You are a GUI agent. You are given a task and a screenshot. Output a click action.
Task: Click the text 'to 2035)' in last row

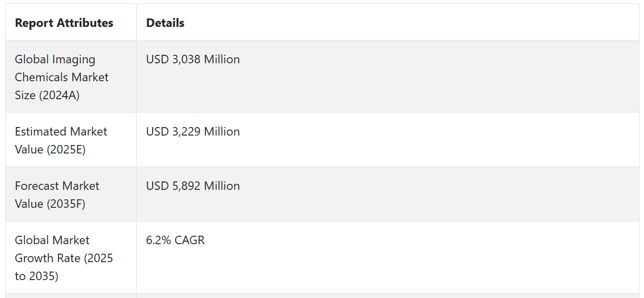click(x=36, y=276)
